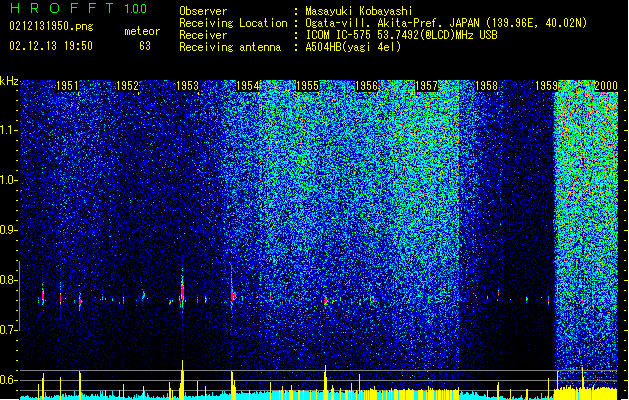Click the meteor echo just before 1954
The image size is (629, 400).
pyautogui.click(x=232, y=295)
